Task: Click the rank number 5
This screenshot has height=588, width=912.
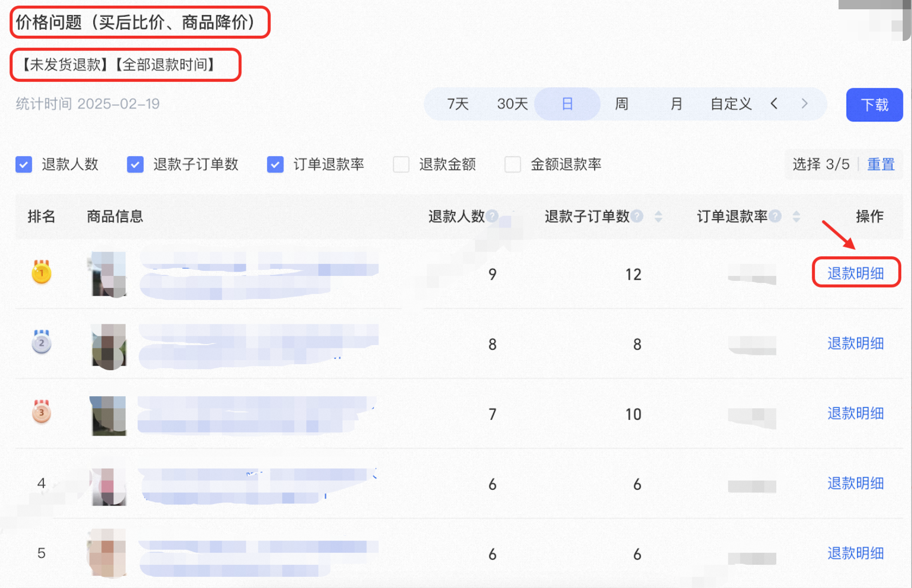Action: click(41, 553)
